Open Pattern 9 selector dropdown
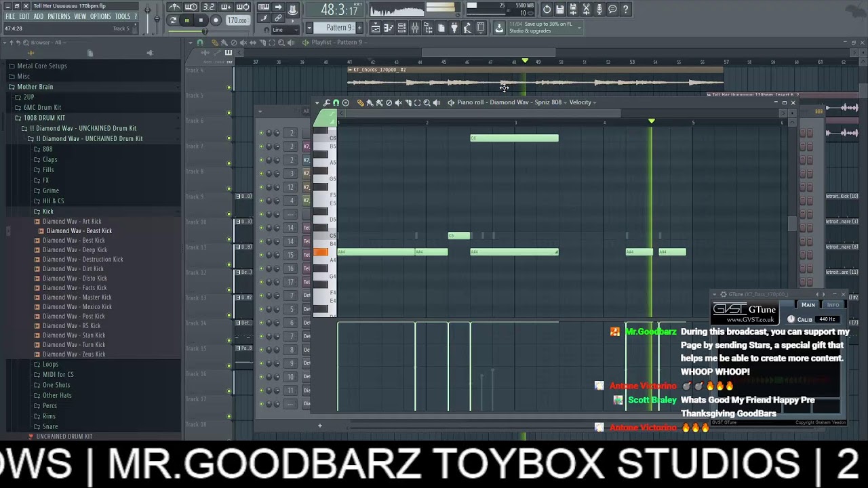Viewport: 868px width, 488px height. 309,28
